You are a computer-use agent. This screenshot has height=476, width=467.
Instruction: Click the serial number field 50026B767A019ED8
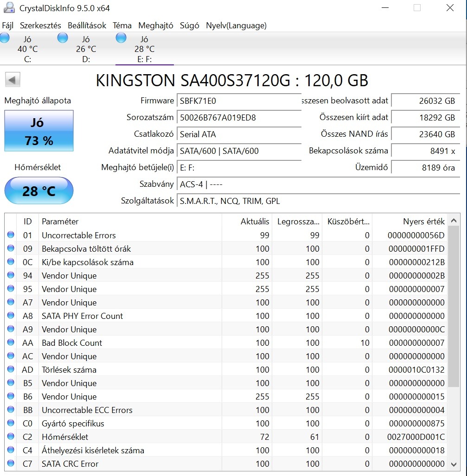239,117
